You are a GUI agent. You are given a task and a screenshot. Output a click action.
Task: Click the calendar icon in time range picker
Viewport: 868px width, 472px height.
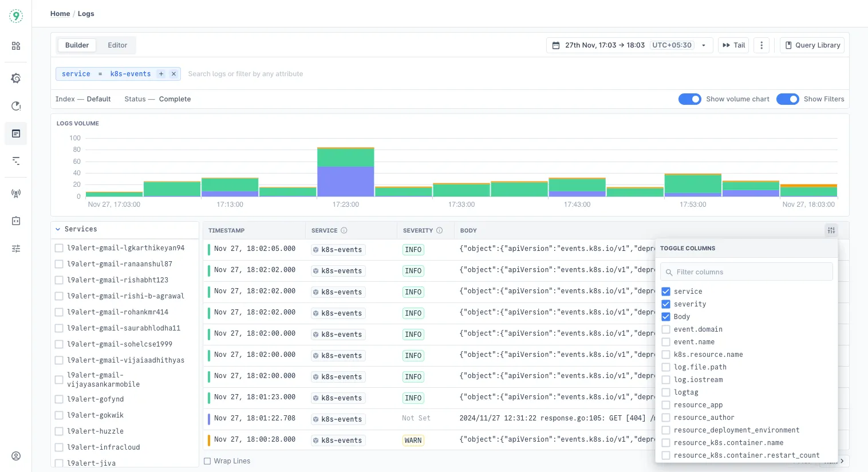click(x=557, y=45)
